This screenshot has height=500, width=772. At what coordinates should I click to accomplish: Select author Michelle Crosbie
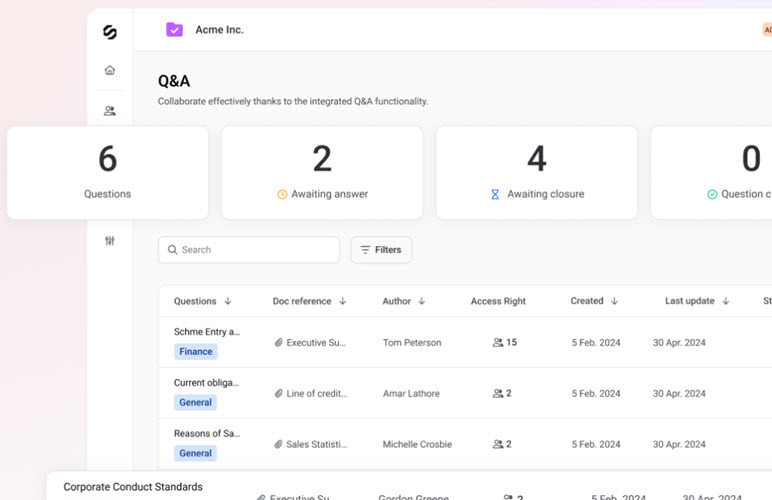(417, 444)
